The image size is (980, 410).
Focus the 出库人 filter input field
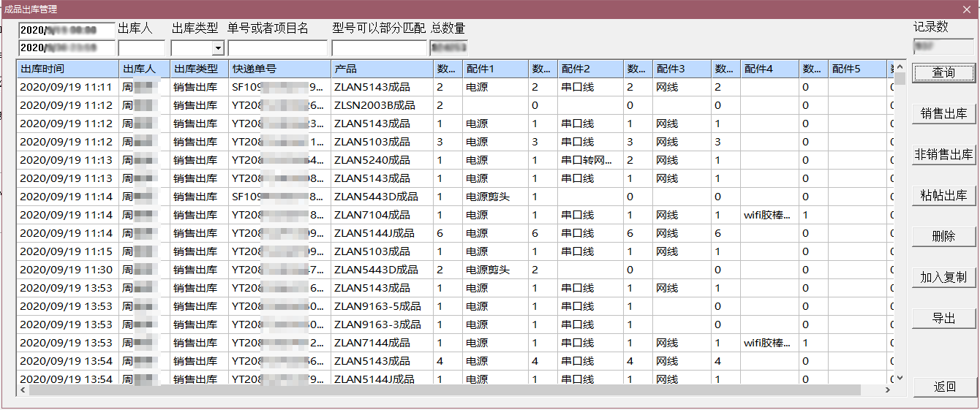tap(141, 49)
